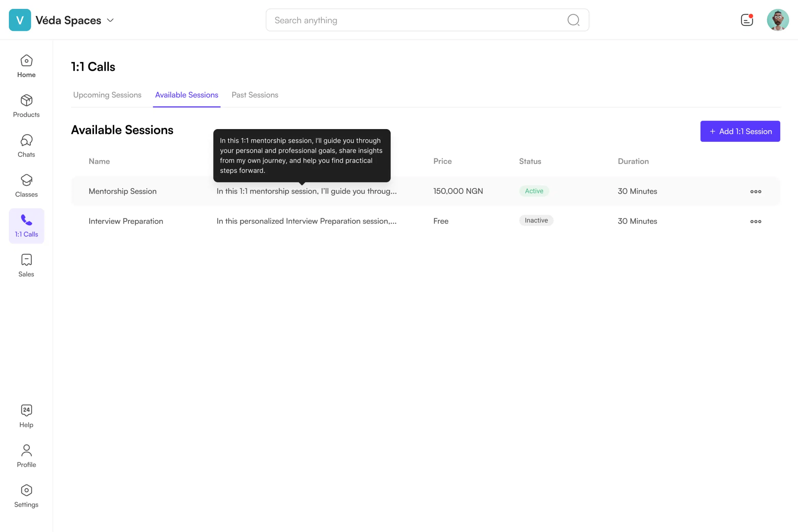Select the Available Sessions tab
Image resolution: width=798 pixels, height=532 pixels.
pos(187,95)
